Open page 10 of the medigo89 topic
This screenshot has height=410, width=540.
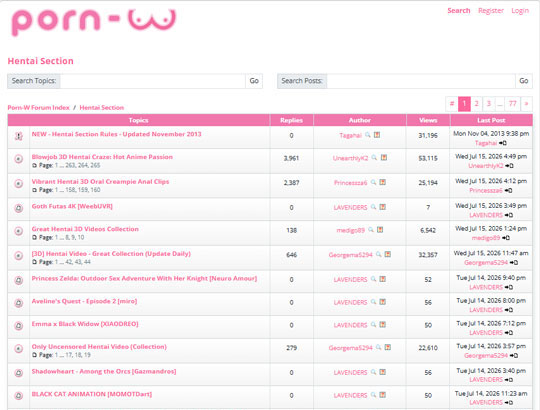81,238
